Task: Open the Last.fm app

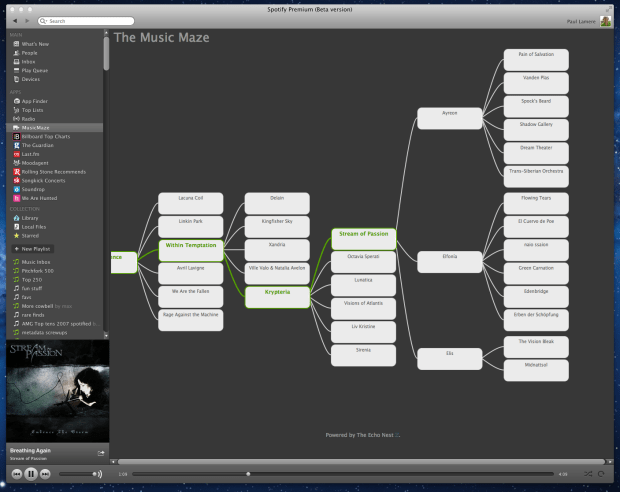Action: point(30,154)
